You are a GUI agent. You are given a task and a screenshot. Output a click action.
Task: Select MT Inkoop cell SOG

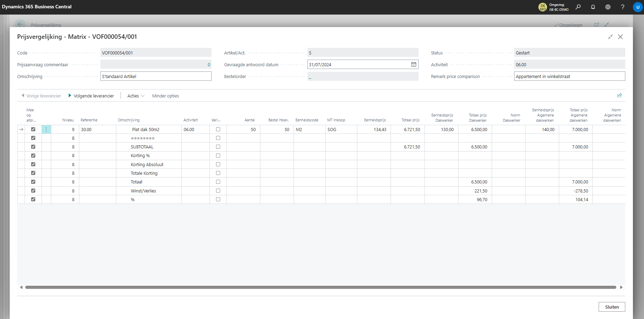click(x=341, y=129)
